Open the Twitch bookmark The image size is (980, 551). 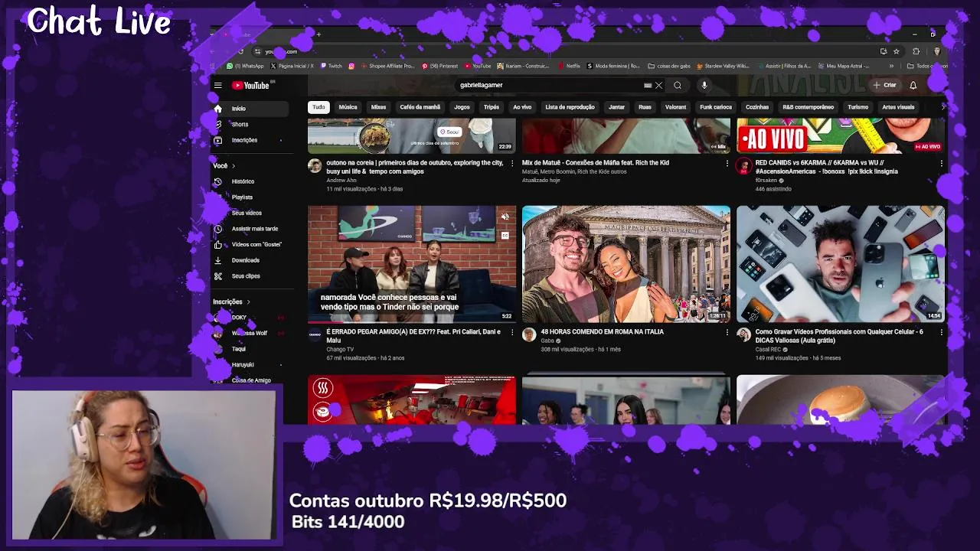[332, 66]
